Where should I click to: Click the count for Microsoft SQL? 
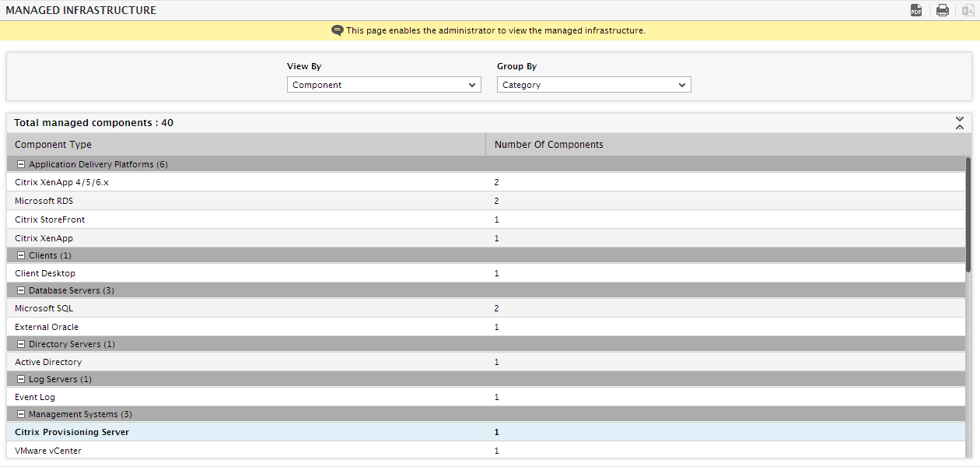(497, 308)
